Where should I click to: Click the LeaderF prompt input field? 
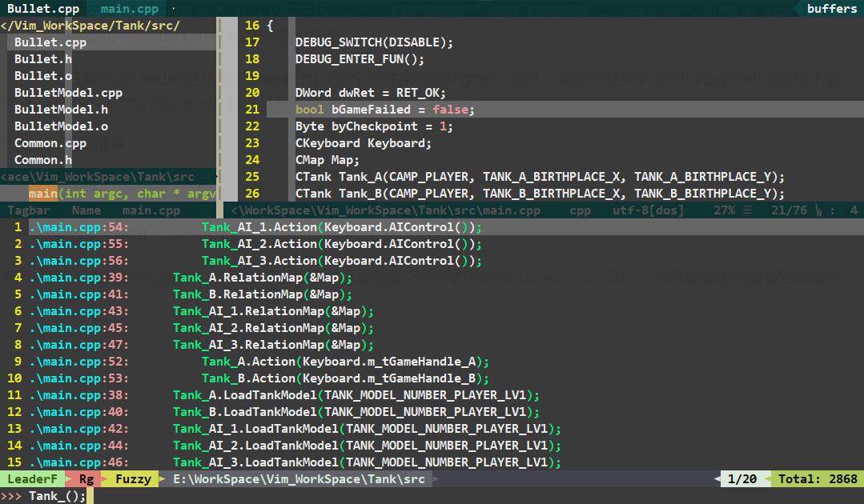(432, 496)
